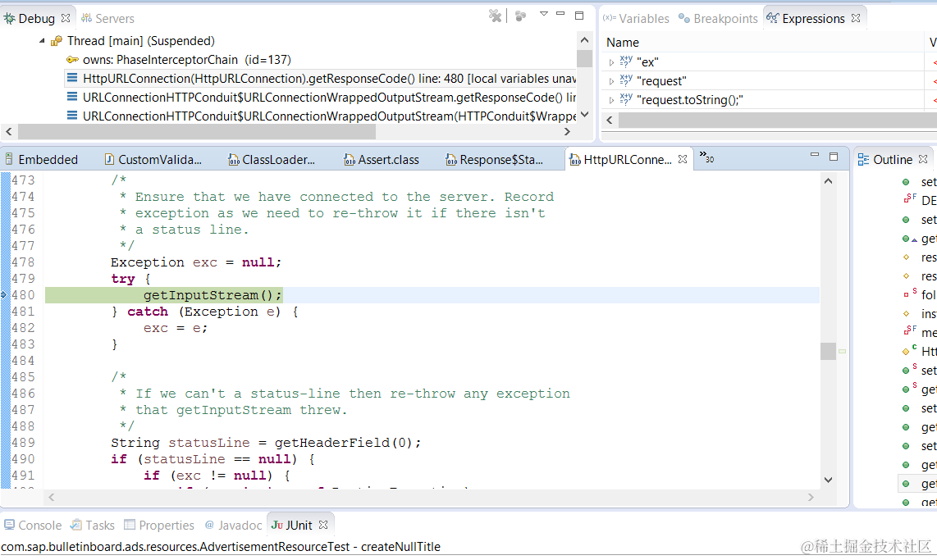Open the CustomValida... editor tab
This screenshot has width=937, height=560.
(x=153, y=159)
